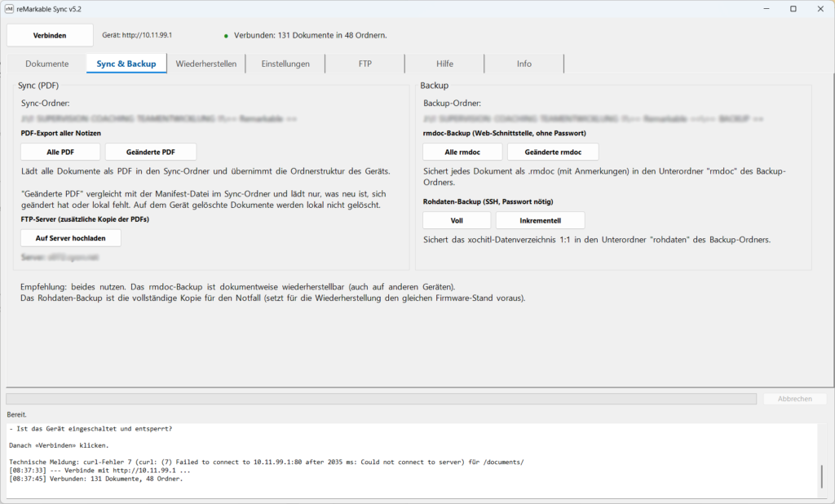Click the 'PDF-Export aller Notizen' heading
Image resolution: width=835 pixels, height=504 pixels.
pyautogui.click(x=60, y=133)
